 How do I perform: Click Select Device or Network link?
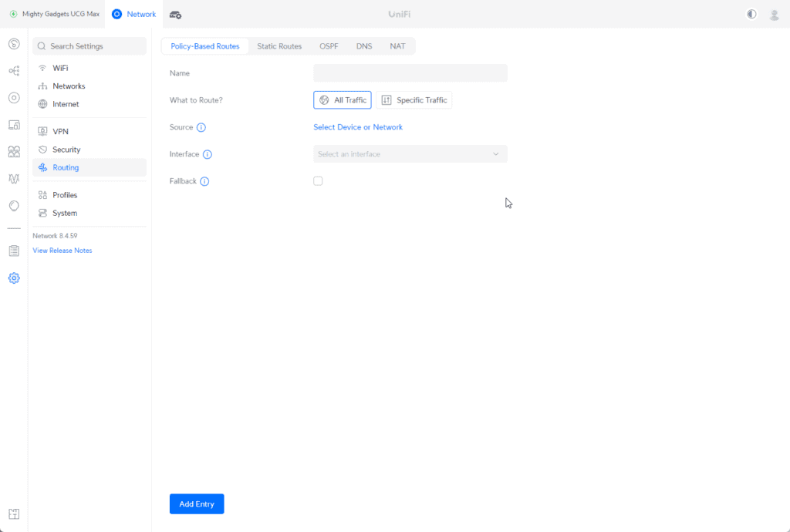[358, 127]
